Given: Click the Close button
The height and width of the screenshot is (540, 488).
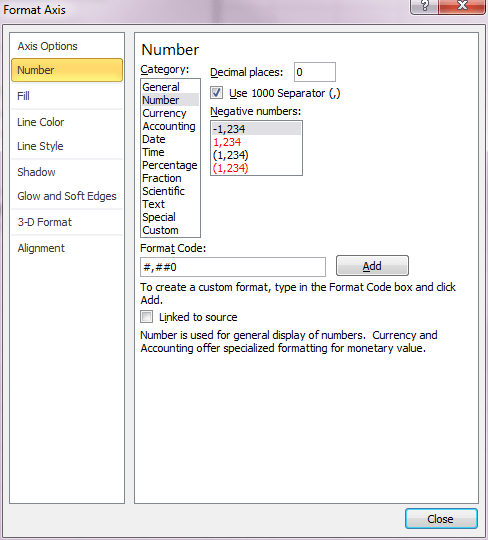Looking at the screenshot, I should tap(441, 519).
